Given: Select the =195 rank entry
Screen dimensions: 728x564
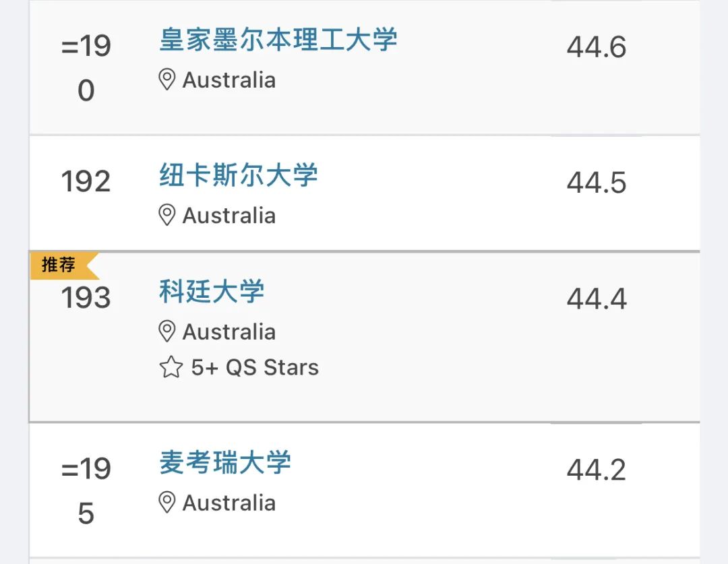Looking at the screenshot, I should (x=86, y=491).
